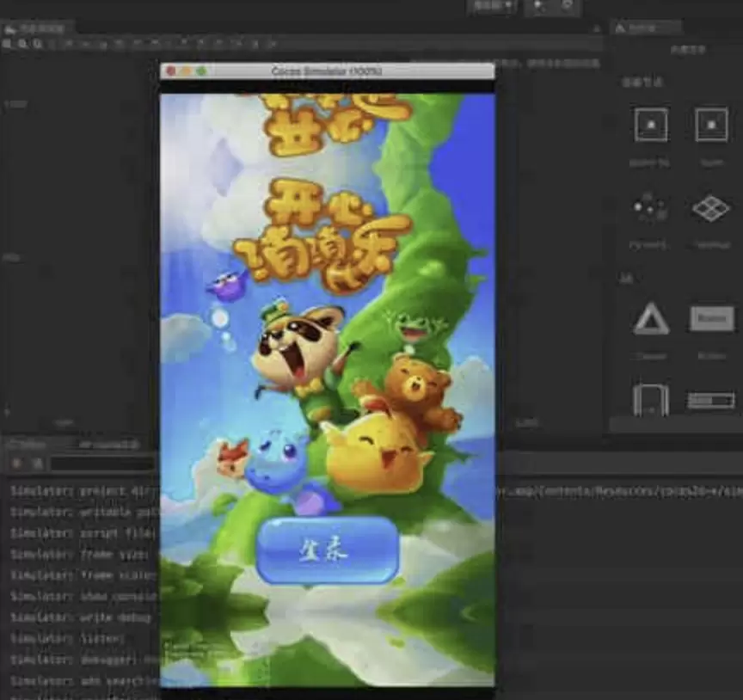Select the 'Simulator: project dir' log line
Image resolution: width=743 pixels, height=700 pixels.
85,491
